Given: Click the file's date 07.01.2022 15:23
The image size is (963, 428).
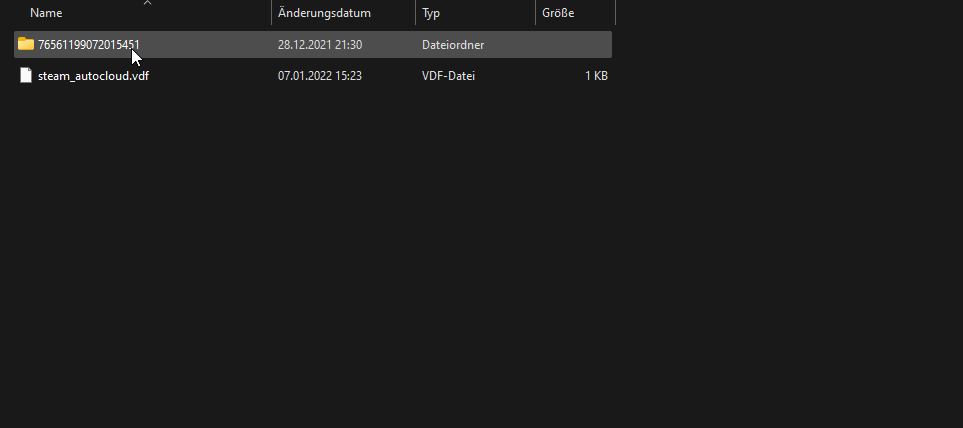Looking at the screenshot, I should click(x=320, y=76).
